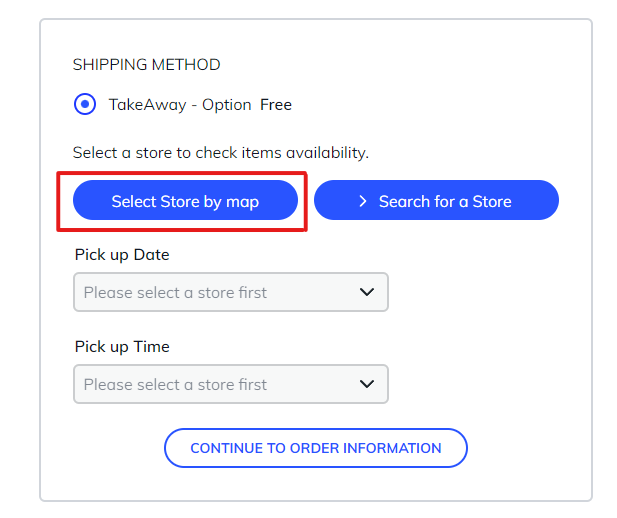Image resolution: width=617 pixels, height=518 pixels.
Task: Click the Pick up Date placeholder text
Action: point(175,293)
